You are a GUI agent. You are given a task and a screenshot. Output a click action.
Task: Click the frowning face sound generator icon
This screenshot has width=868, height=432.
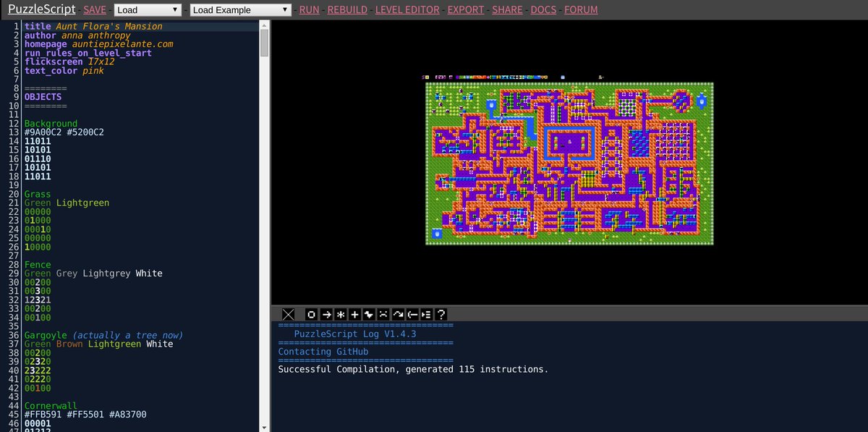[383, 314]
